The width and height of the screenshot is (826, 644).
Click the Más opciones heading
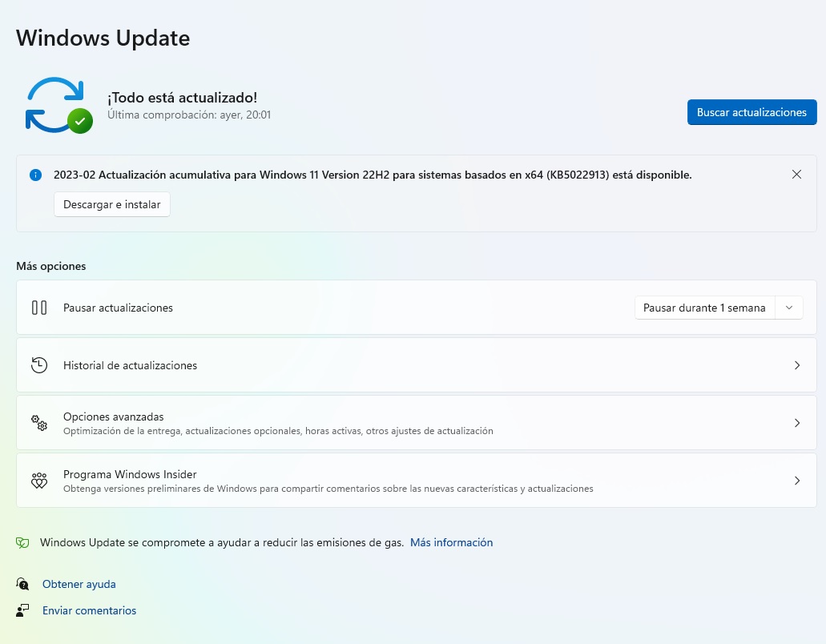coord(51,266)
